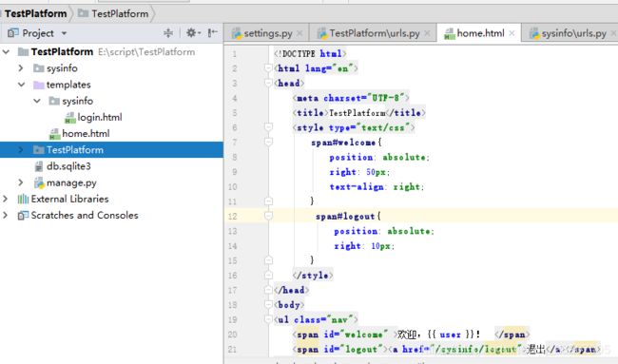
Task: Expand the External Libraries node
Action: click(5, 199)
